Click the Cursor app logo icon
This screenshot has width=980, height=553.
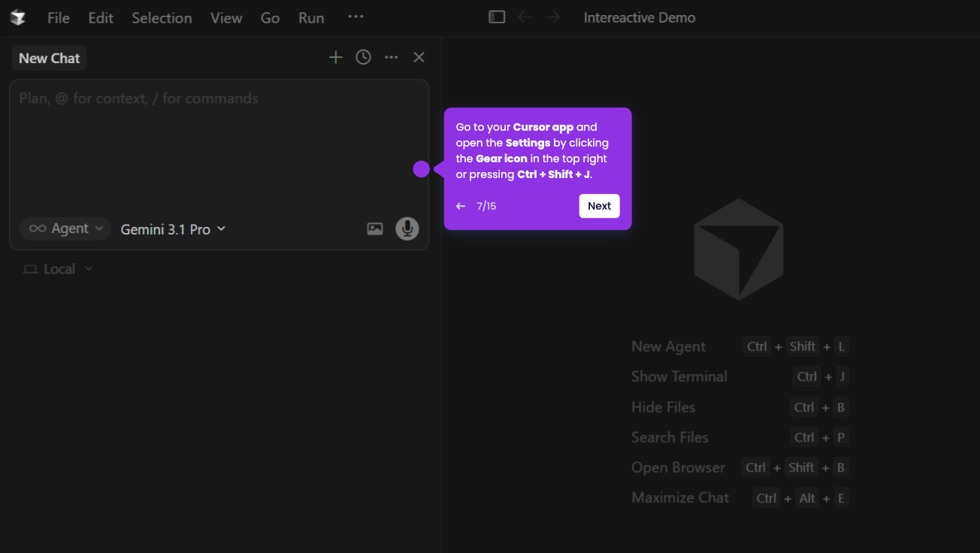[x=18, y=18]
